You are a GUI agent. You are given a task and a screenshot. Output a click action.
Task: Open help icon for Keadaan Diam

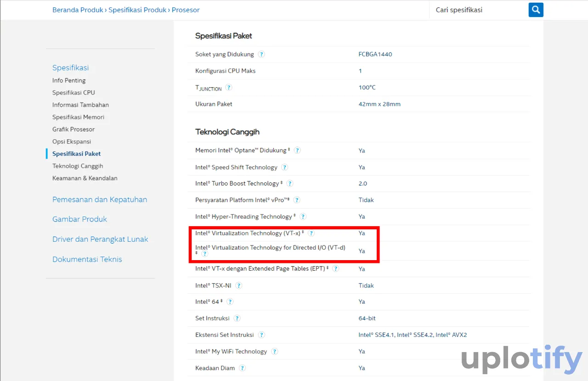(242, 368)
